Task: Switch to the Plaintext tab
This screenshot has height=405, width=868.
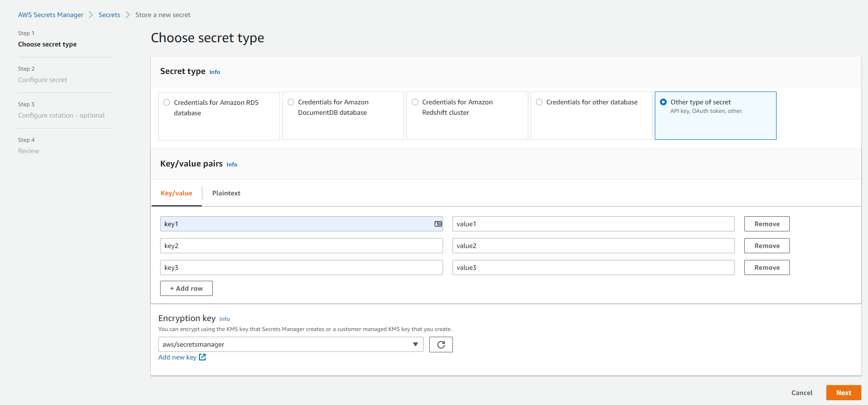Action: pyautogui.click(x=226, y=193)
